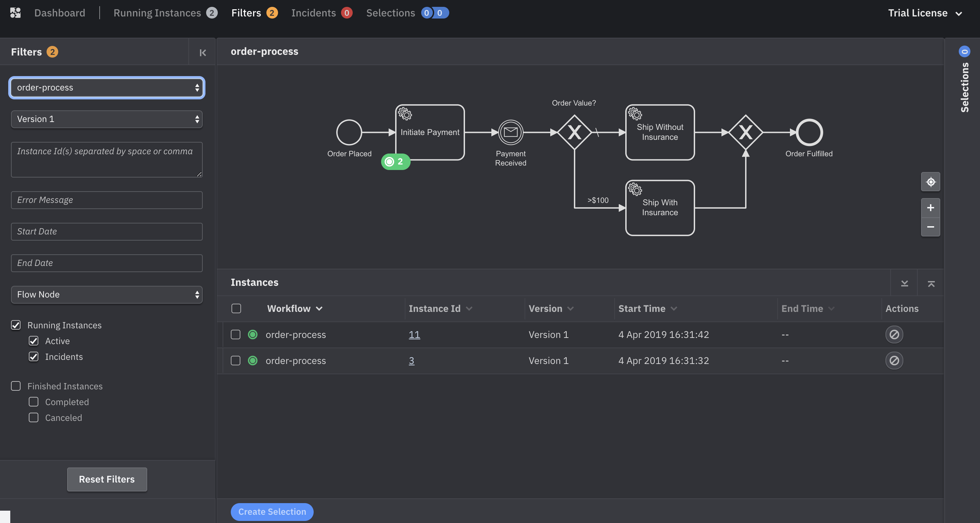Image resolution: width=980 pixels, height=523 pixels.
Task: Focus the Start Date field
Action: (x=106, y=231)
